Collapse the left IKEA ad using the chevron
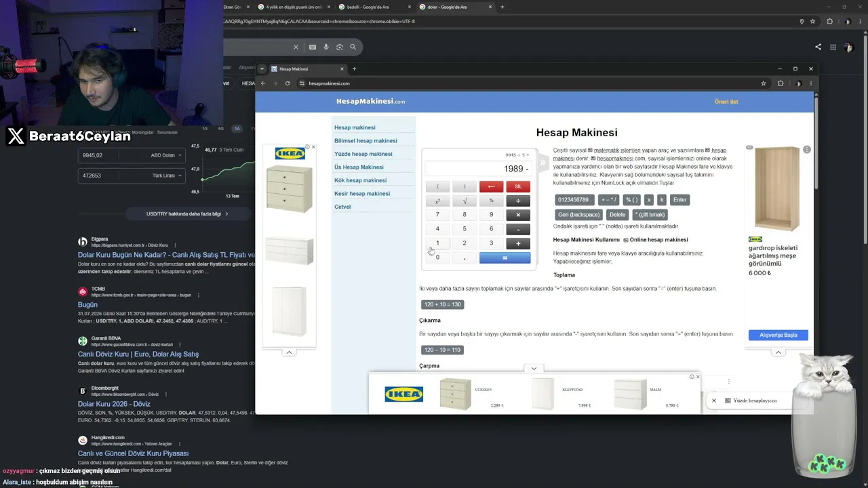Screen dimensions: 868x488 tap(289, 352)
